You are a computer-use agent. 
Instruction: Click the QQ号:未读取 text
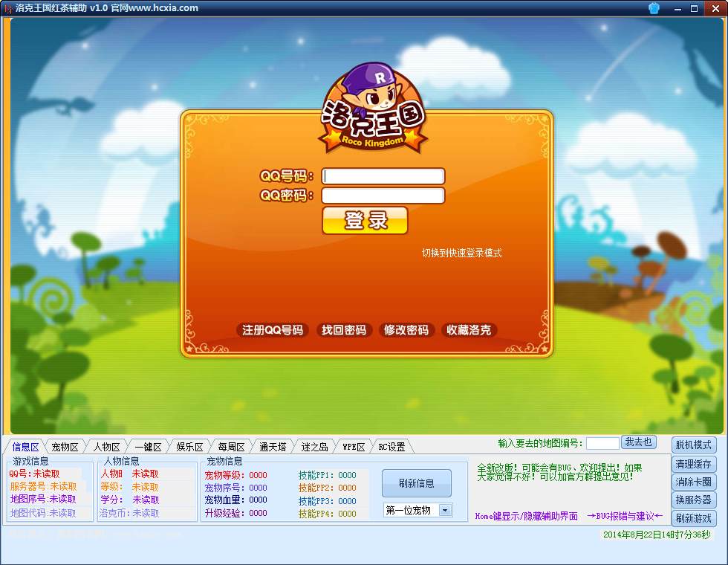click(34, 474)
